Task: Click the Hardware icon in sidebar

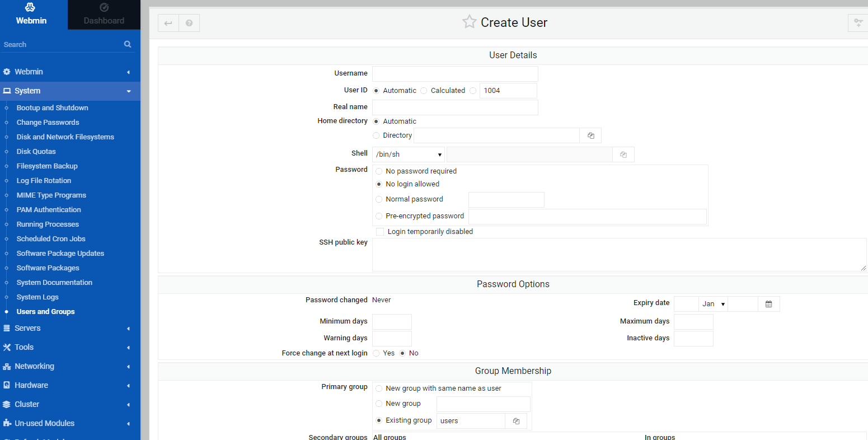Action: [7, 385]
